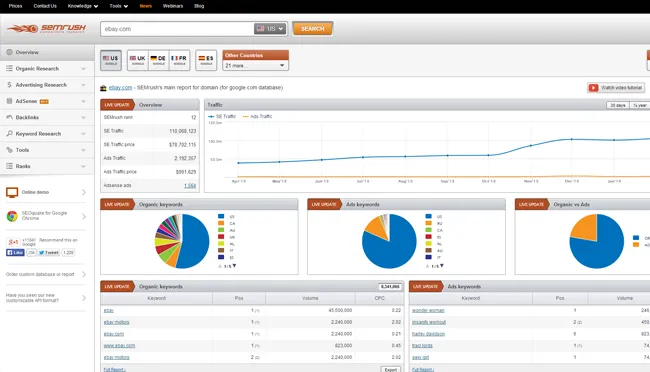The image size is (650, 372).
Task: Select the DE Google database flag
Action: click(158, 60)
